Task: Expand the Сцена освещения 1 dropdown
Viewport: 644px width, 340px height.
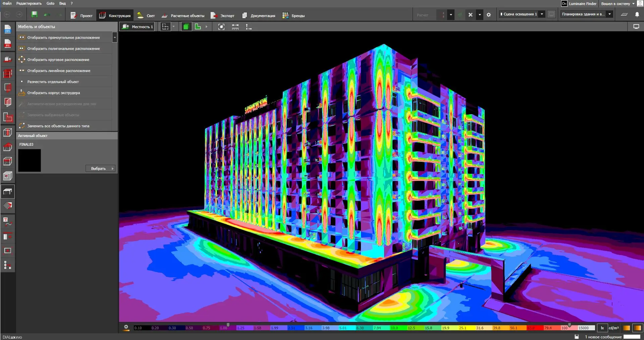Action: tap(542, 14)
